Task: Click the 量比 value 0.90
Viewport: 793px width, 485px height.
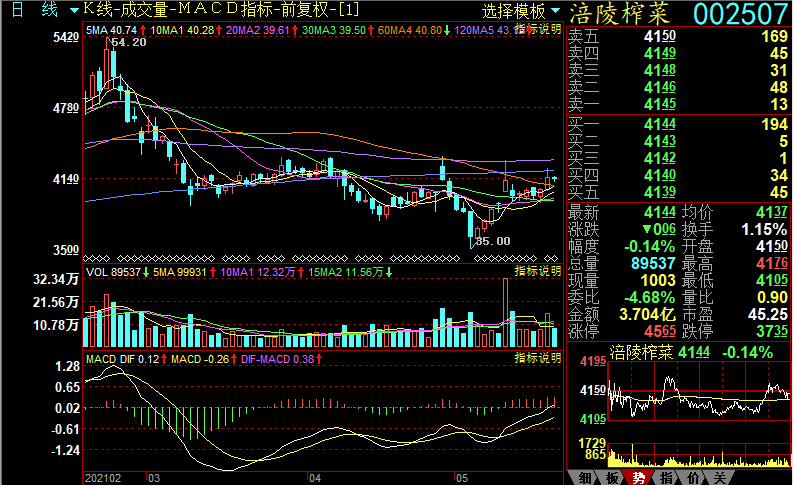Action: 772,297
